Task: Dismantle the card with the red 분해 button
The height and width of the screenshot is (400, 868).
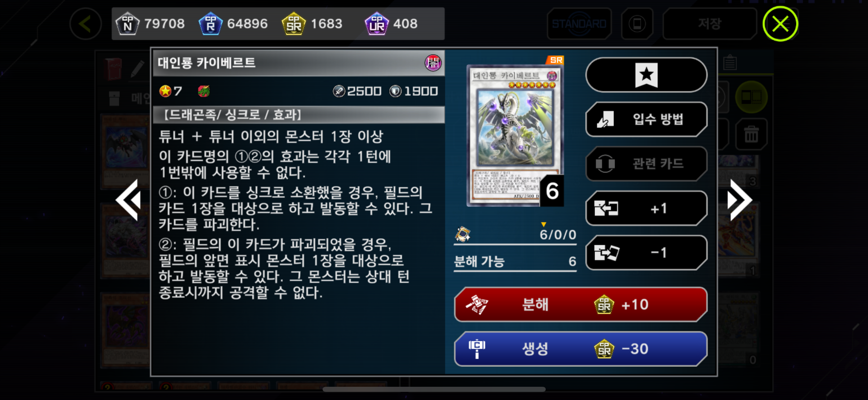Action: pos(581,304)
